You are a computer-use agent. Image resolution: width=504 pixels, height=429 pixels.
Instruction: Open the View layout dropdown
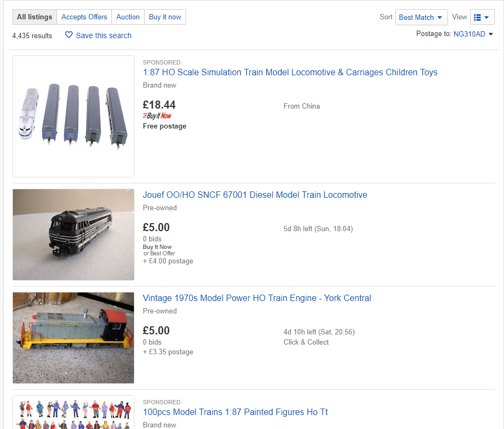point(482,17)
